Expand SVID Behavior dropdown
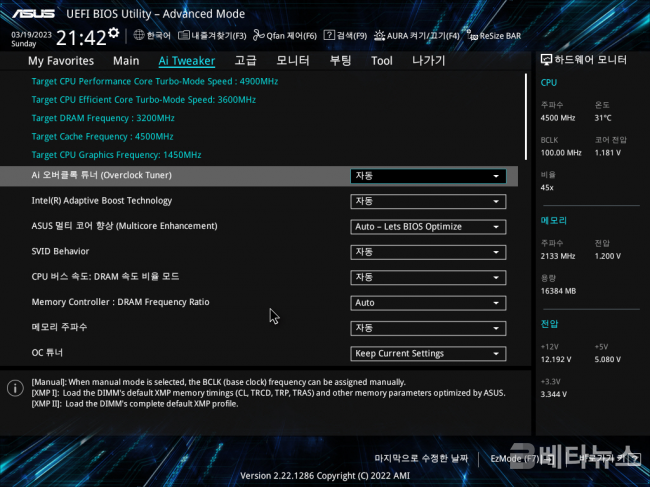650x487 pixels. click(428, 252)
